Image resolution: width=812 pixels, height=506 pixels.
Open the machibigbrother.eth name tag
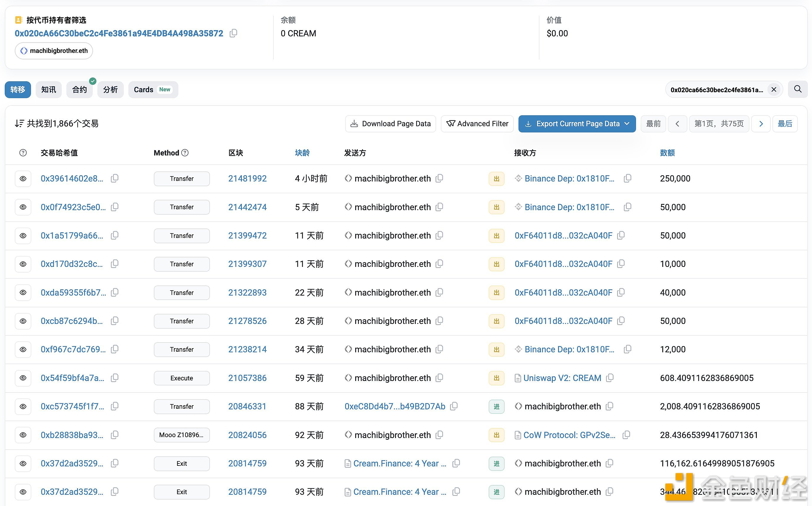[54, 51]
